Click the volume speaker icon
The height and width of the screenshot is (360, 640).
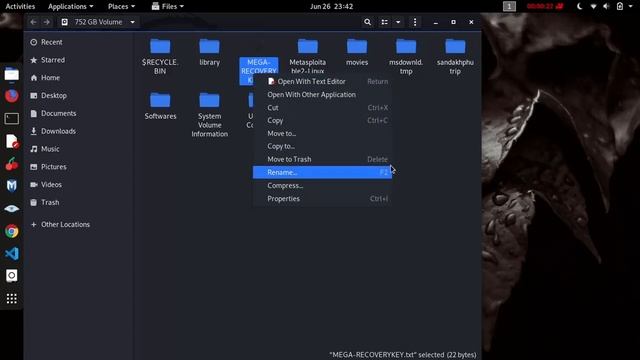coord(606,6)
